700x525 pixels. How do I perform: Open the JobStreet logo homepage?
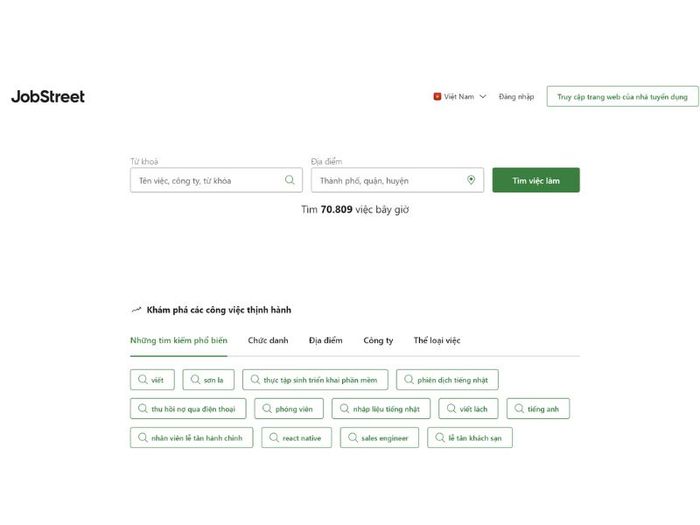pos(48,97)
